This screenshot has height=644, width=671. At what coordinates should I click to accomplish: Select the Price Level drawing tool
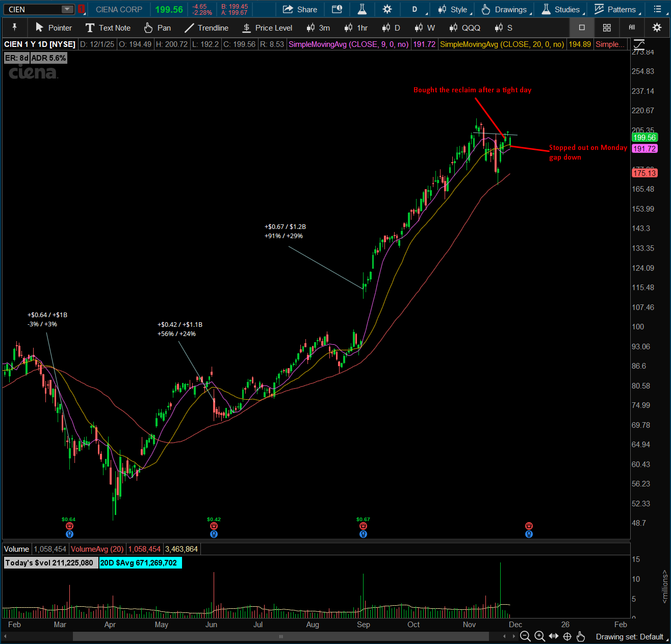[267, 28]
